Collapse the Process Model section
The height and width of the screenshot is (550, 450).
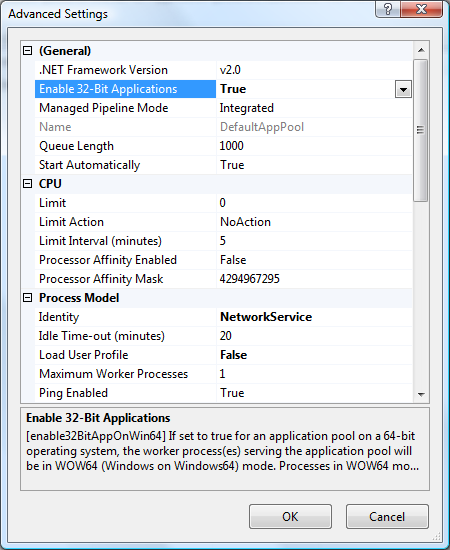coord(27,298)
